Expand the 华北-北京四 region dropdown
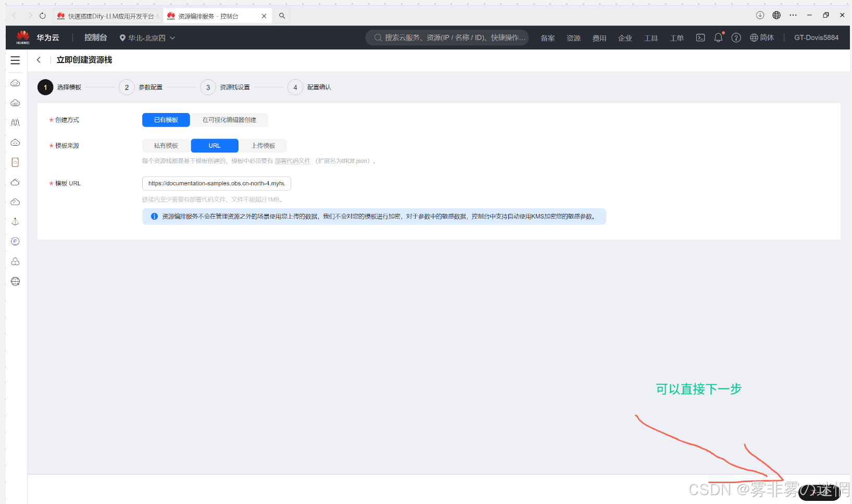Viewport: 852px width, 504px height. point(147,37)
